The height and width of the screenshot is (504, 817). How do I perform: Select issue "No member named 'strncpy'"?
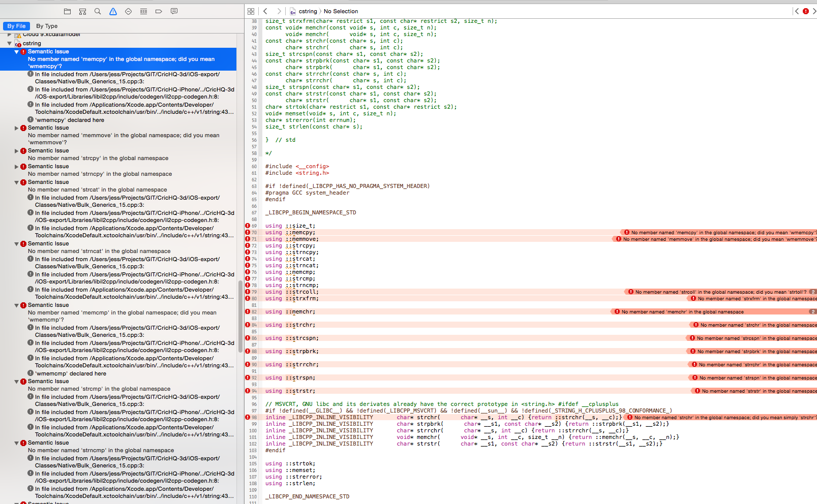click(x=100, y=174)
